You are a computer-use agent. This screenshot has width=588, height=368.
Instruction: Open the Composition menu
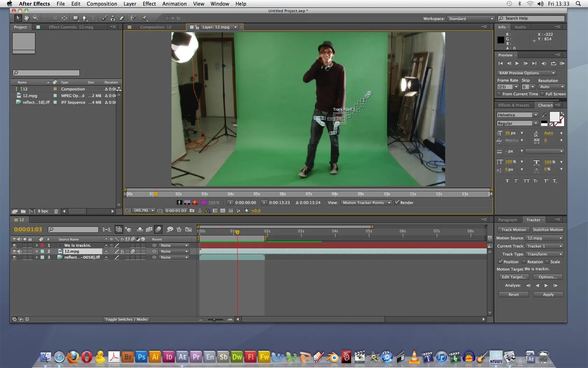pos(102,4)
